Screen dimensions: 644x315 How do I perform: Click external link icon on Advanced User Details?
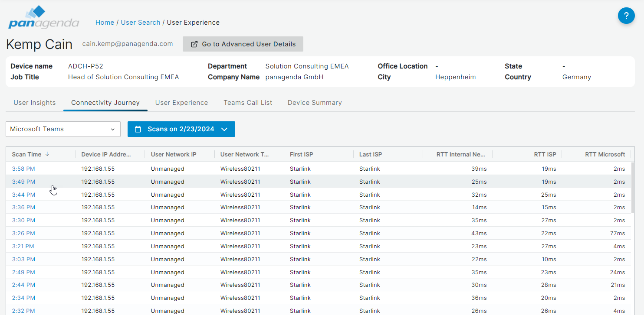[194, 44]
